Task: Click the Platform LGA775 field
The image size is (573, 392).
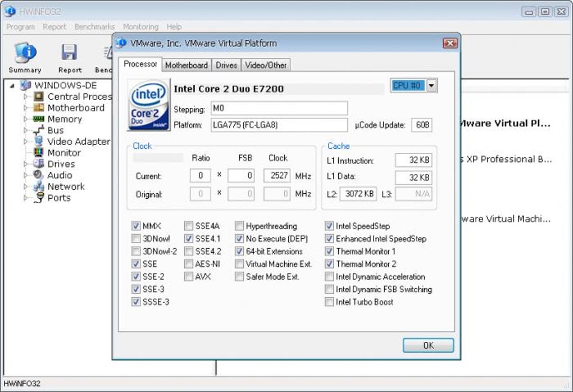Action: coord(279,125)
